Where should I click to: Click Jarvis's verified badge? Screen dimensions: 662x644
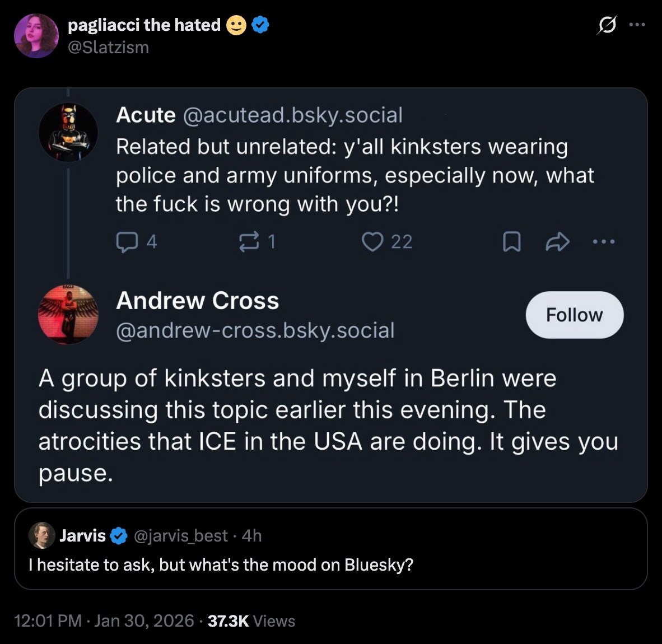pyautogui.click(x=119, y=536)
